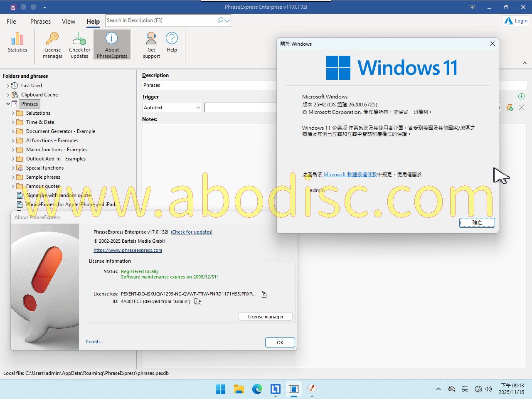Collapse the Phrases root folder
This screenshot has width=532, height=399.
click(x=8, y=104)
